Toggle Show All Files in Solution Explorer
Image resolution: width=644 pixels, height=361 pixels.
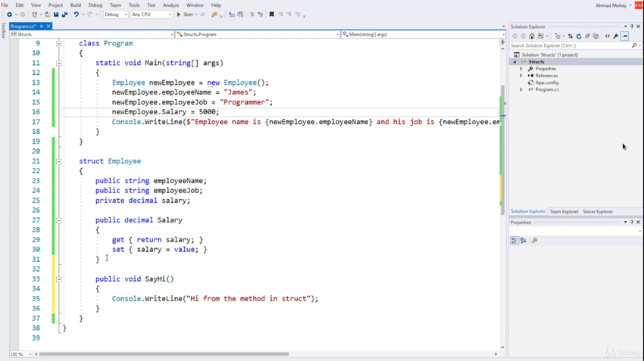596,36
